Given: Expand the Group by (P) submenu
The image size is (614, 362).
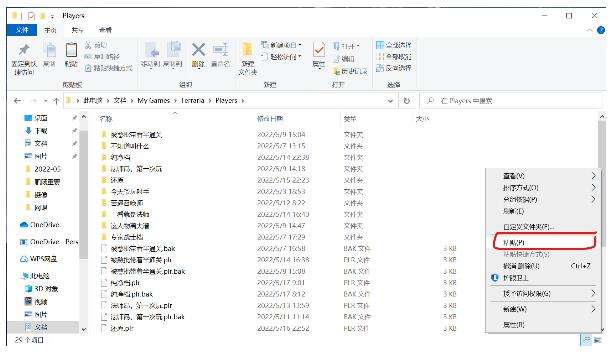Looking at the screenshot, I should (x=544, y=199).
